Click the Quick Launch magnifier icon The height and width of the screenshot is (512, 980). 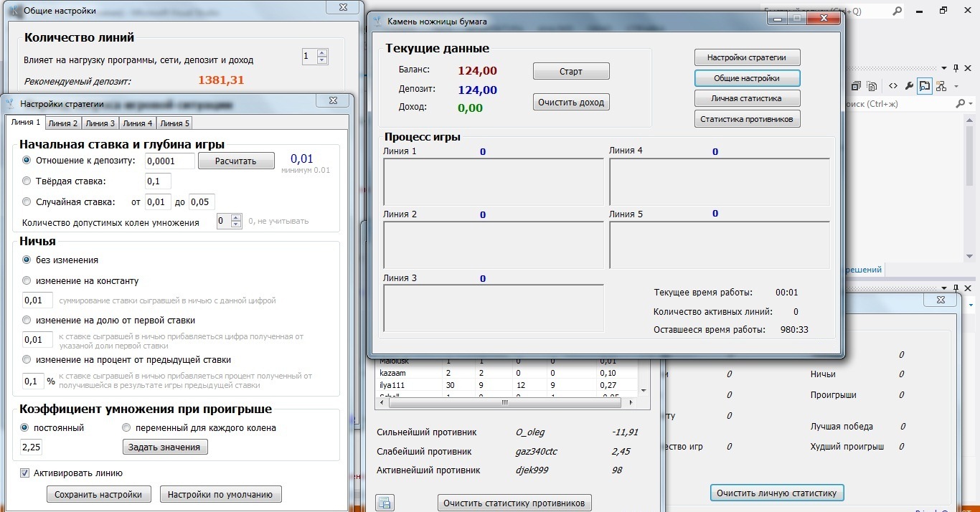tap(897, 11)
